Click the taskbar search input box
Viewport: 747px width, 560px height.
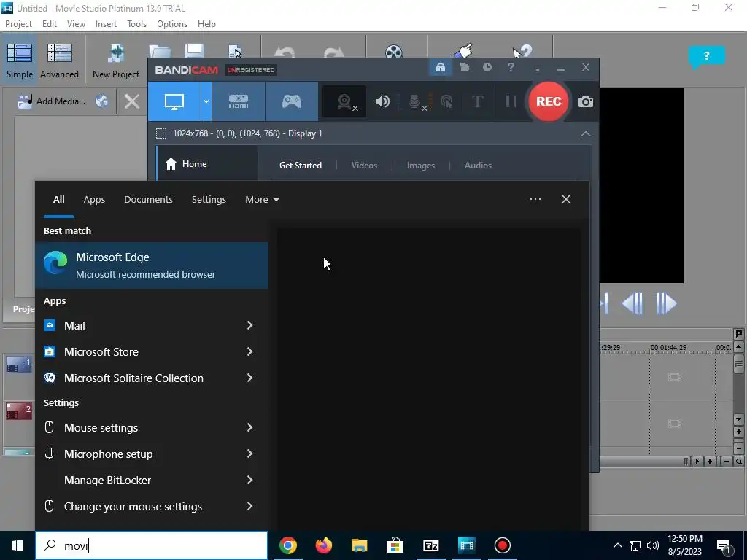click(152, 545)
